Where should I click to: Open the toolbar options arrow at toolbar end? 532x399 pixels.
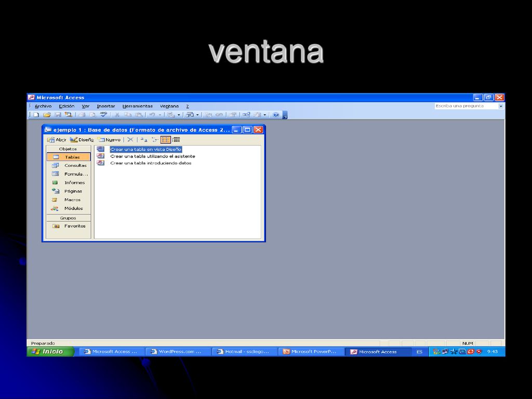pyautogui.click(x=285, y=115)
